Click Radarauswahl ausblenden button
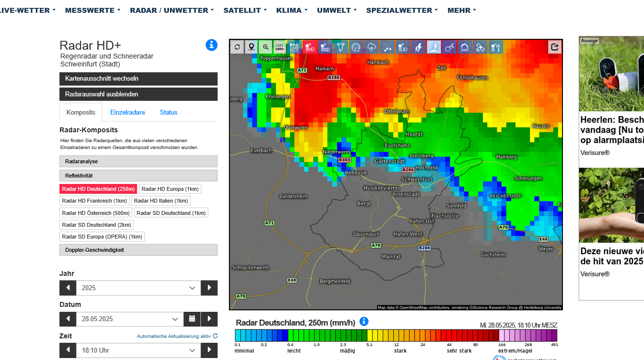644x360 pixels. pyautogui.click(x=138, y=94)
